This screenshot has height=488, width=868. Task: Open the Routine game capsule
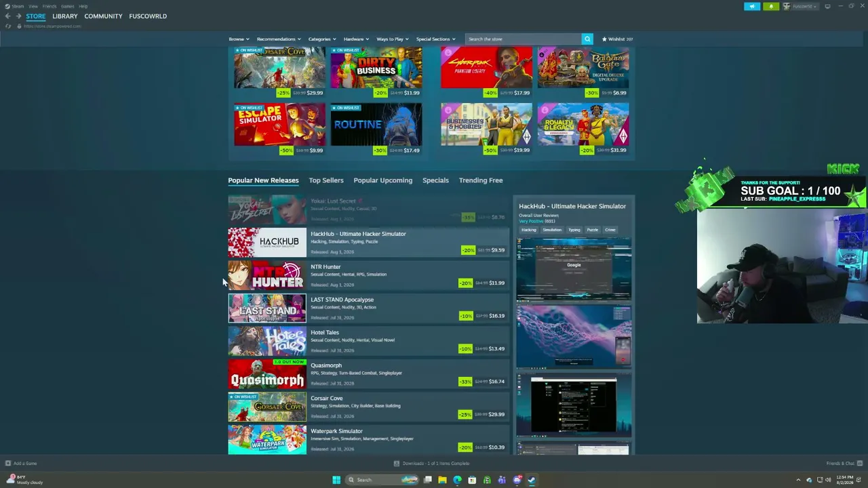[x=376, y=129]
